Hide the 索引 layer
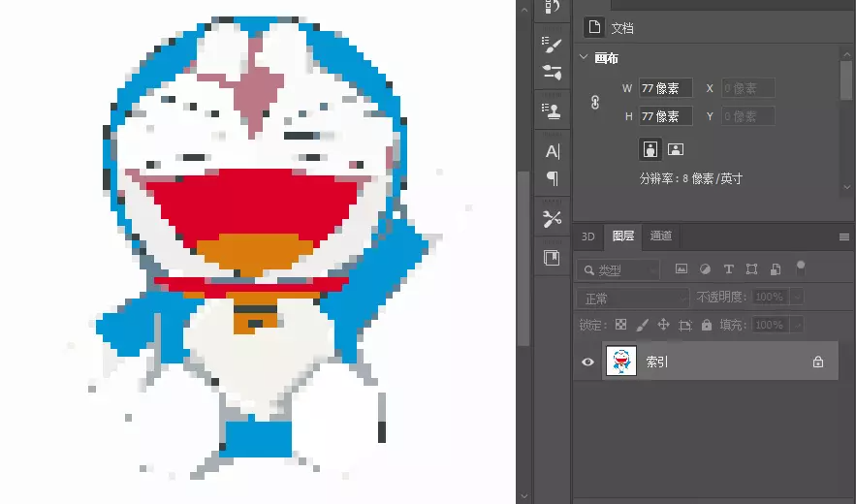The width and height of the screenshot is (856, 504). [587, 362]
